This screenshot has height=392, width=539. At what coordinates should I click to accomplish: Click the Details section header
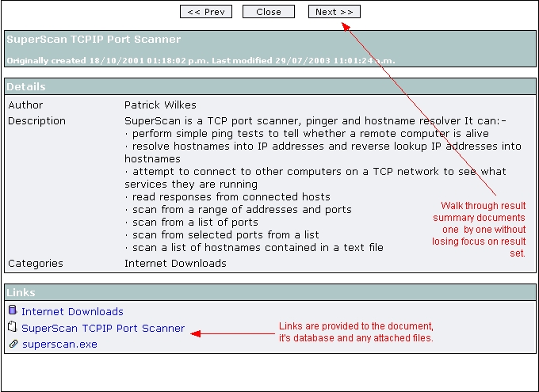tap(270, 86)
